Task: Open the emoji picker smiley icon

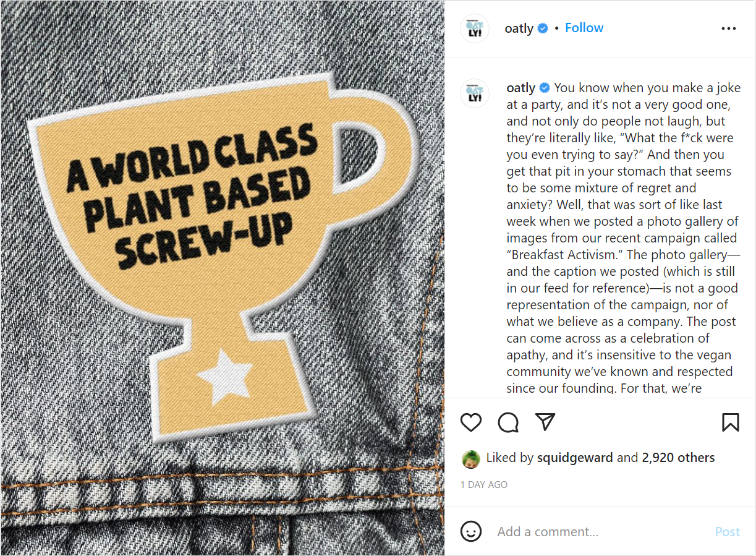Action: click(471, 531)
